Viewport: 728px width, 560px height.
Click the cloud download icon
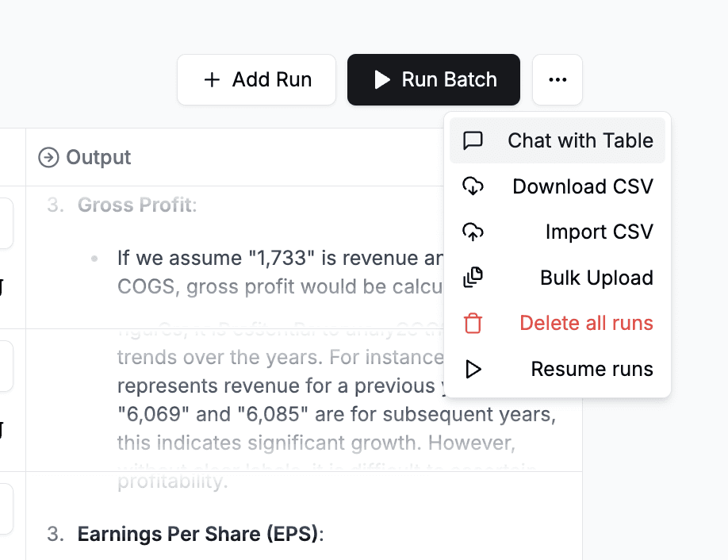473,186
